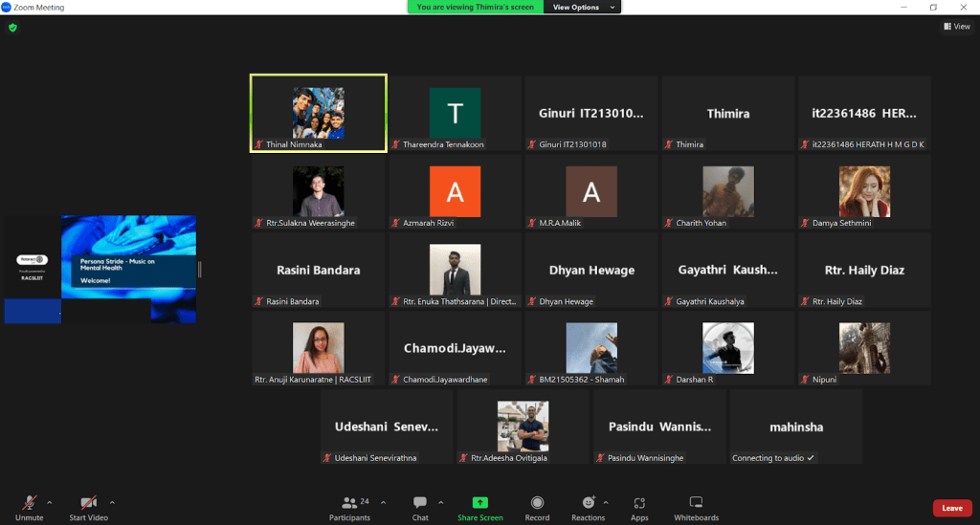Open the Participants panel icon
Screen dimensions: 980x525
tap(350, 503)
